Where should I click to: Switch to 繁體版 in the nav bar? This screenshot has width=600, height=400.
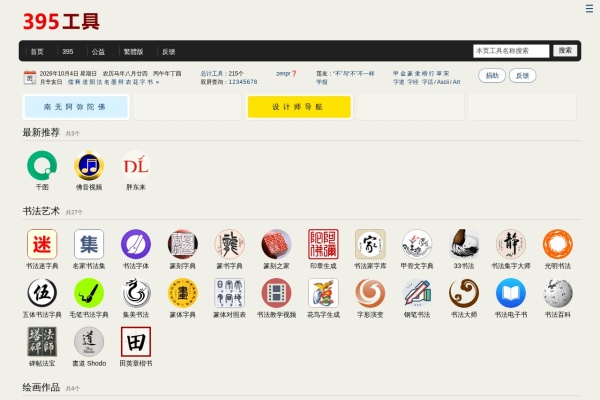(x=133, y=52)
